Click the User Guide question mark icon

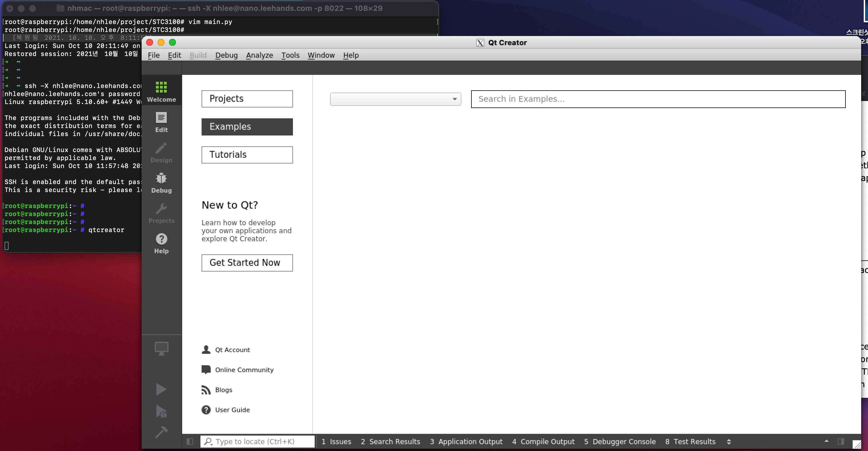[206, 410]
